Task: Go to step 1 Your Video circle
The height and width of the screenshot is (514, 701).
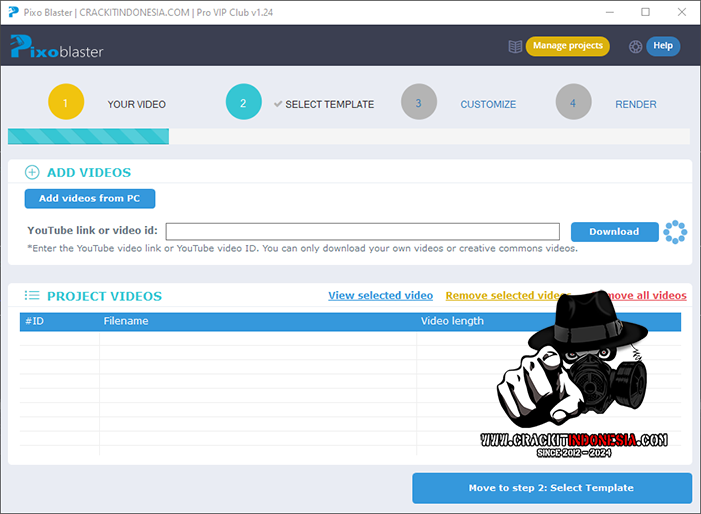Action: click(66, 103)
